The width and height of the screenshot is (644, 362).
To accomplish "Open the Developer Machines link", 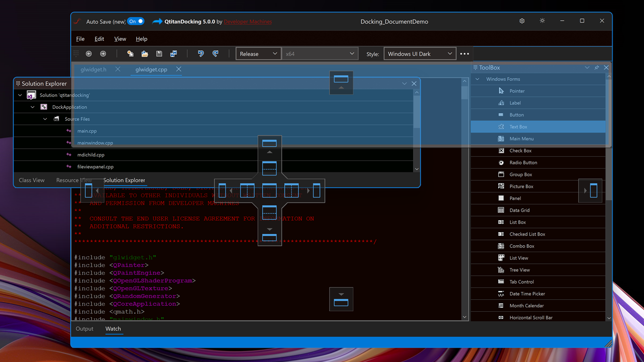I will 247,21.
